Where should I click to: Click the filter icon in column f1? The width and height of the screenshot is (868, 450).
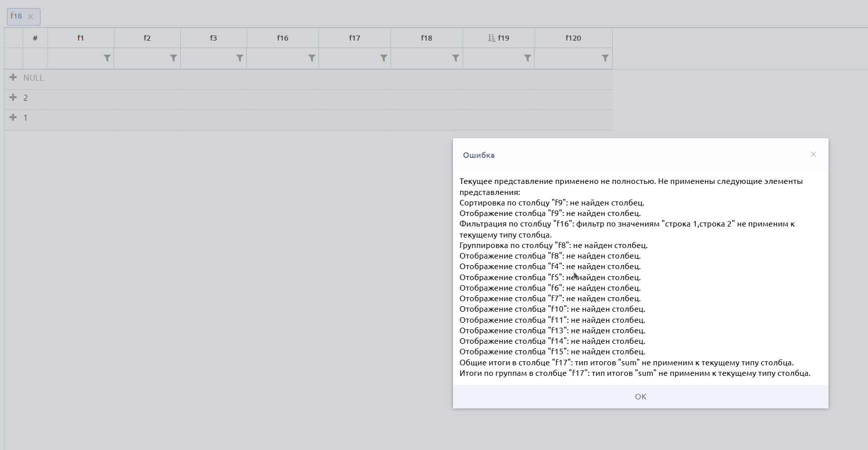pyautogui.click(x=107, y=59)
